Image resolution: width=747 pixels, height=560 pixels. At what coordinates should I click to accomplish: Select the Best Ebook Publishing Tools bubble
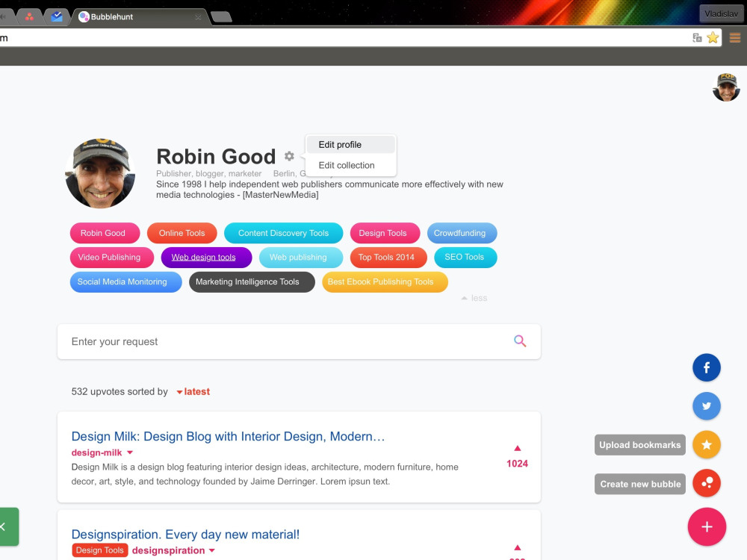tap(385, 282)
